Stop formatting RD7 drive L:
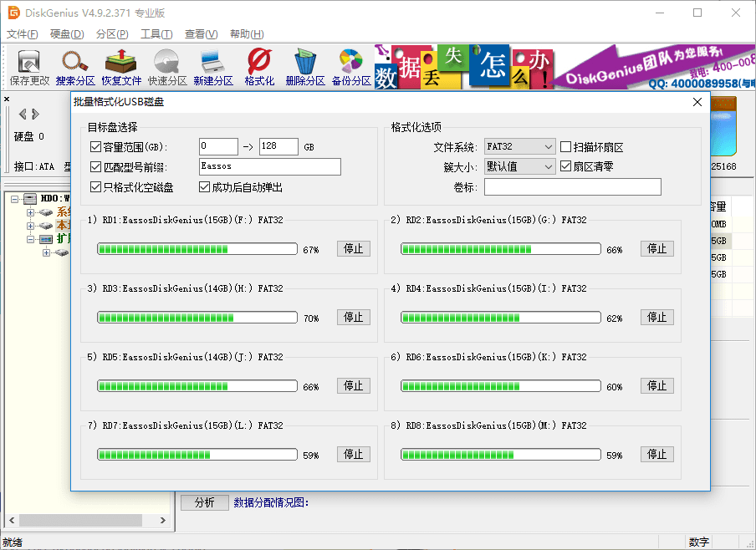756x550 pixels. point(354,454)
